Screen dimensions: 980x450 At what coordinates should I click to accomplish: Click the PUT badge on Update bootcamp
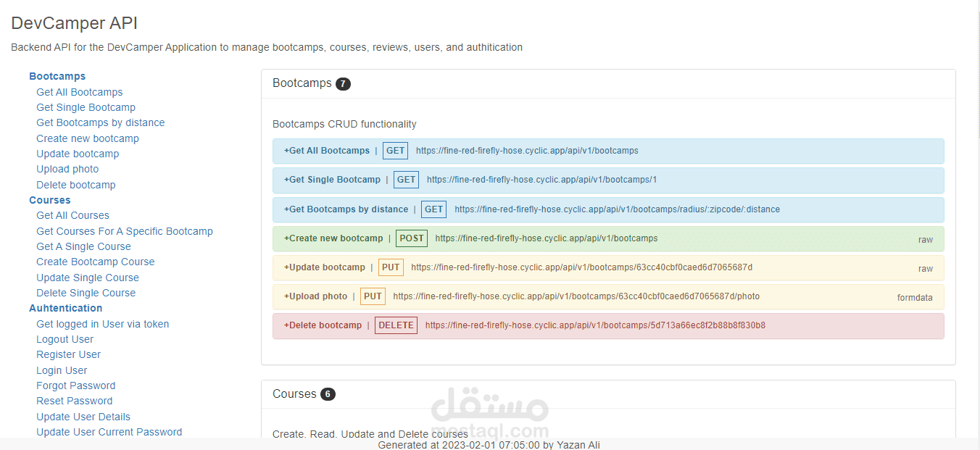391,267
